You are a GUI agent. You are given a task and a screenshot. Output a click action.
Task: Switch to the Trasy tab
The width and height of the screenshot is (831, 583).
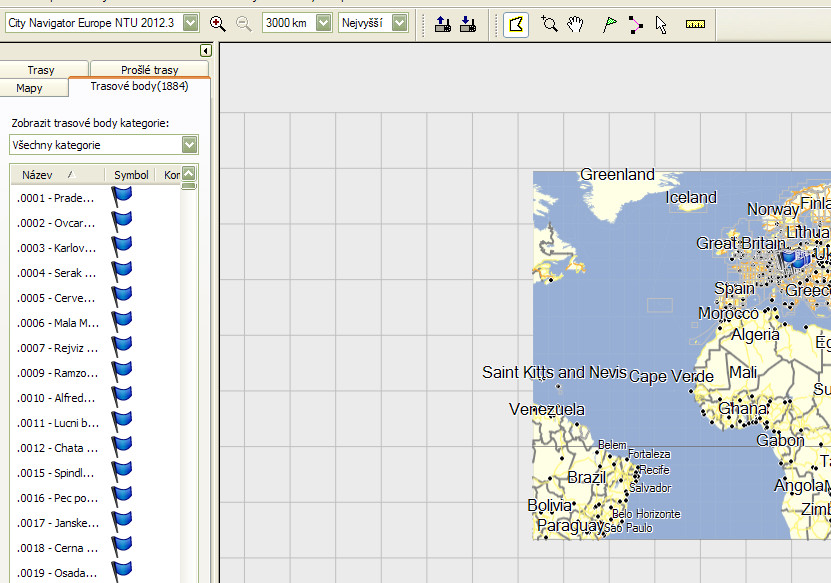(41, 70)
